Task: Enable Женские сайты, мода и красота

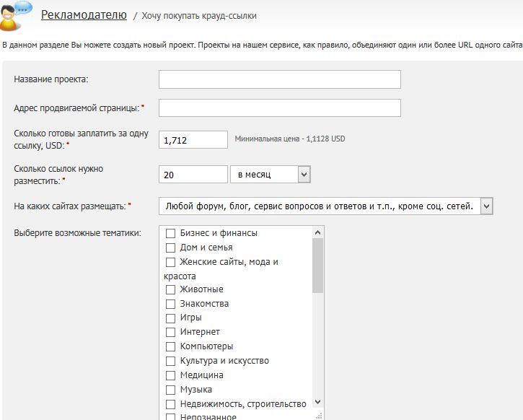Action: [170, 262]
